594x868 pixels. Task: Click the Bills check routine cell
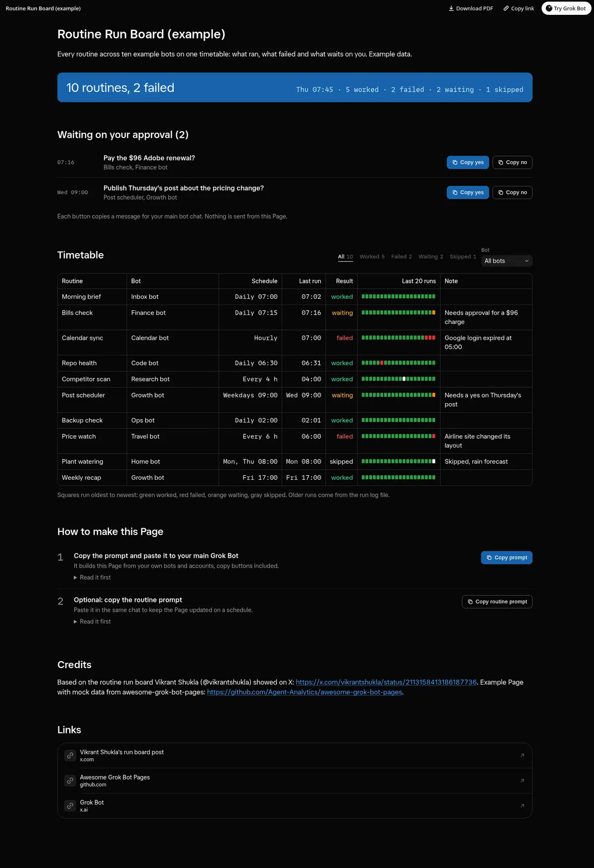(92, 318)
